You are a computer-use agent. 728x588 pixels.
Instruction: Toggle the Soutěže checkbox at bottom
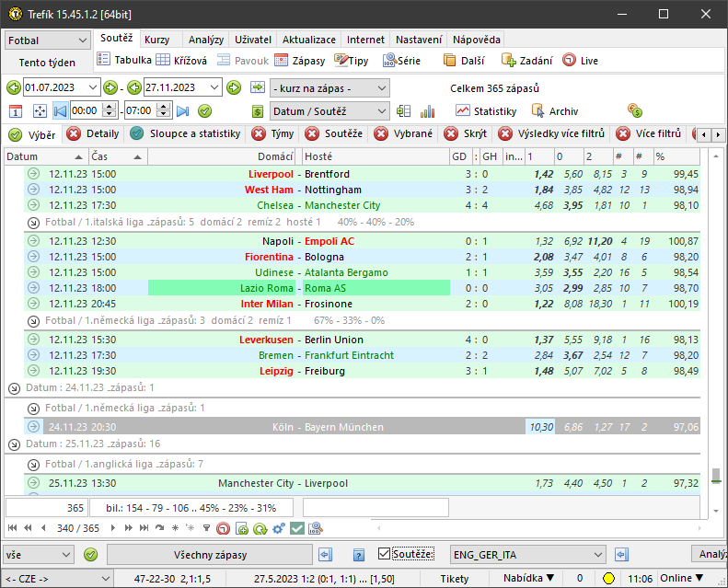(384, 554)
